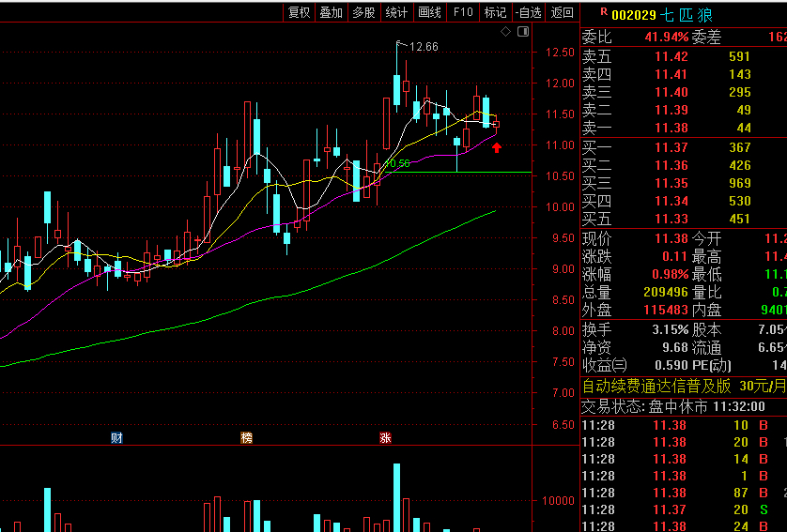This screenshot has width=787, height=532.
Task: Click the 今开 opening price label
Action: click(706, 238)
